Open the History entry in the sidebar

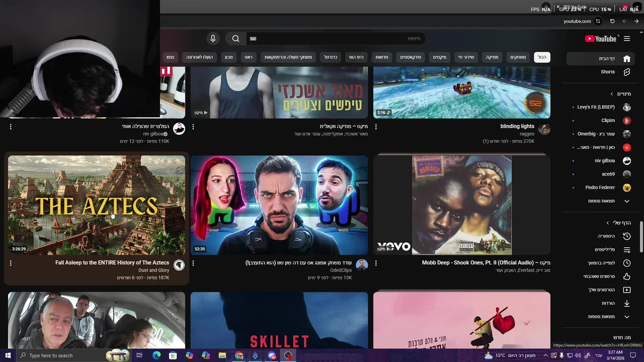point(600,236)
